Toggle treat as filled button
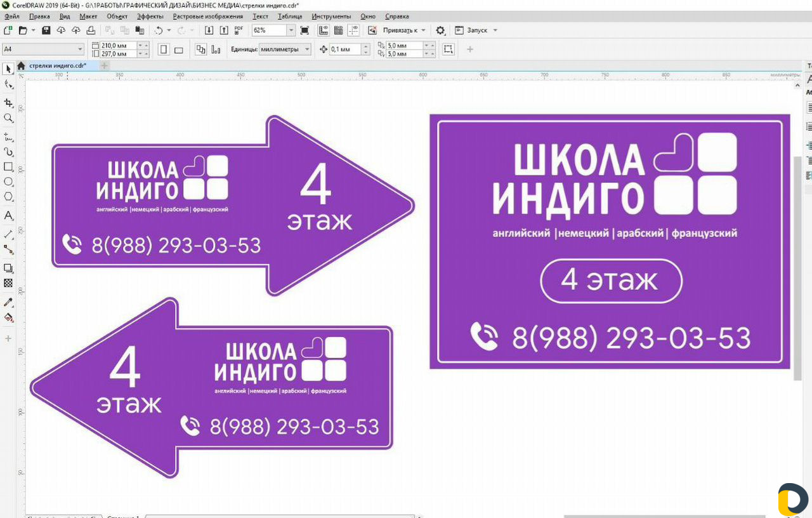 point(449,50)
